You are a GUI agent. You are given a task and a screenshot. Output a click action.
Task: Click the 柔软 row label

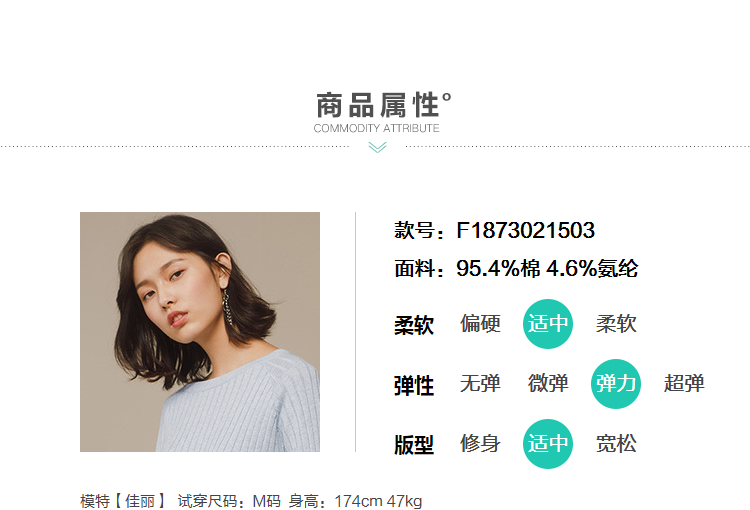point(414,325)
